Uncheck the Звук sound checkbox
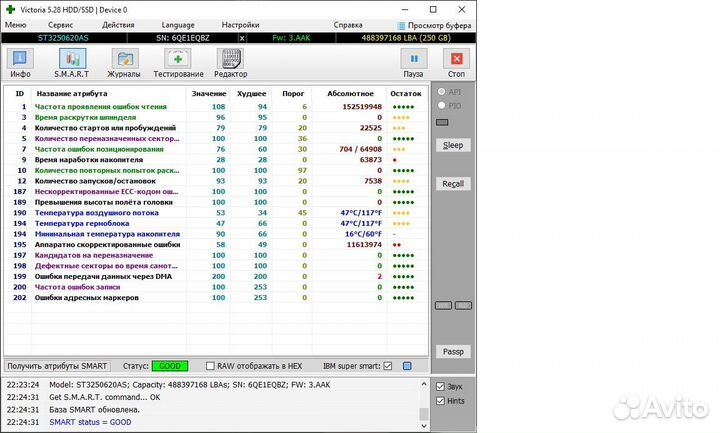 click(x=441, y=386)
